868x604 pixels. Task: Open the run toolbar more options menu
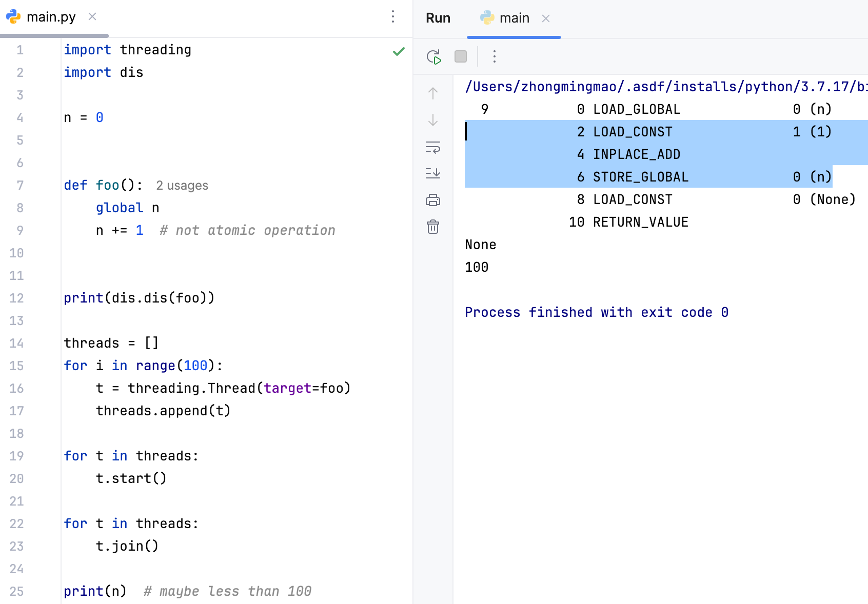pos(494,56)
